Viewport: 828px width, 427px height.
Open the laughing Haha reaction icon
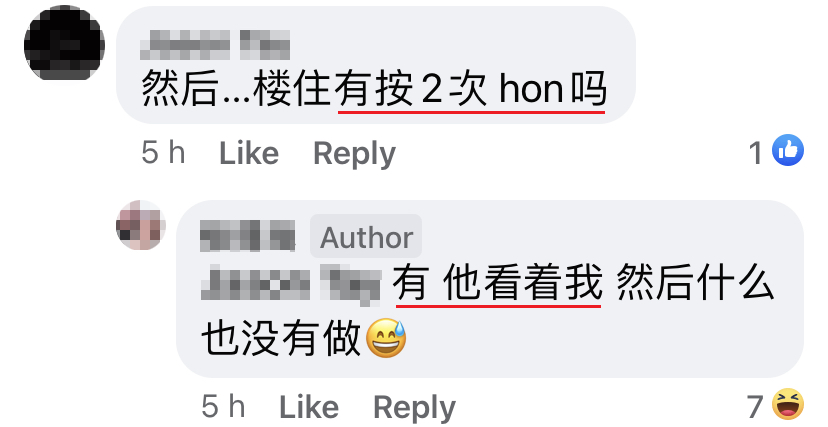pyautogui.click(x=788, y=405)
